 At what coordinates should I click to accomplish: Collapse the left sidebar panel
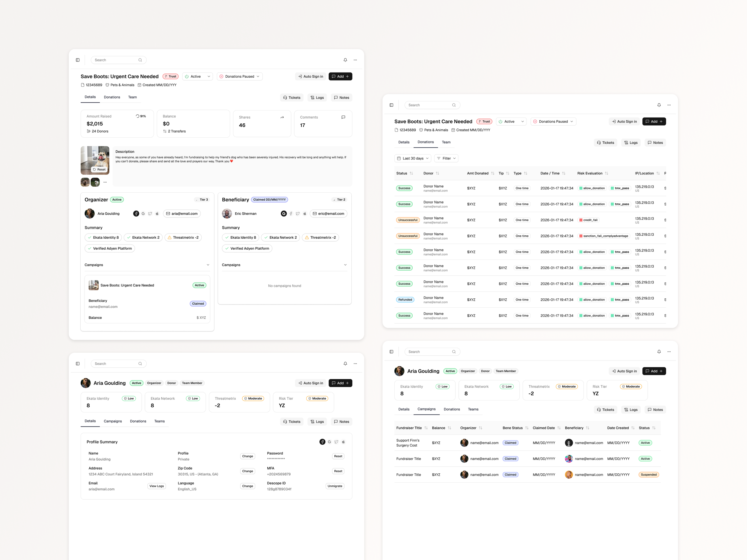[x=78, y=60]
